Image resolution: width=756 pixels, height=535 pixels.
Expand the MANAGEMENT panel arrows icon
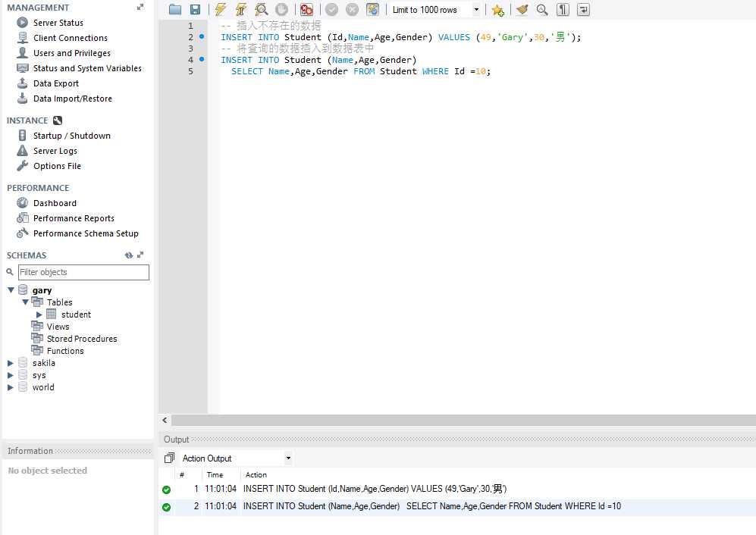[x=140, y=7]
